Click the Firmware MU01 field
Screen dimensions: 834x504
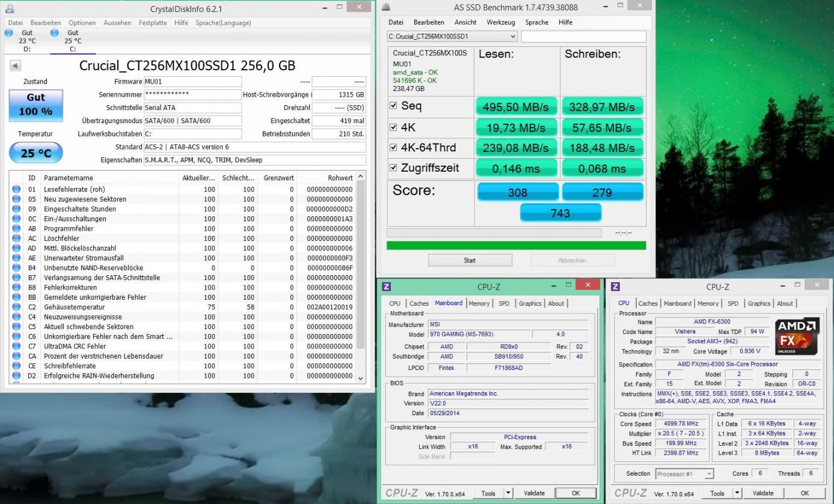tap(192, 82)
